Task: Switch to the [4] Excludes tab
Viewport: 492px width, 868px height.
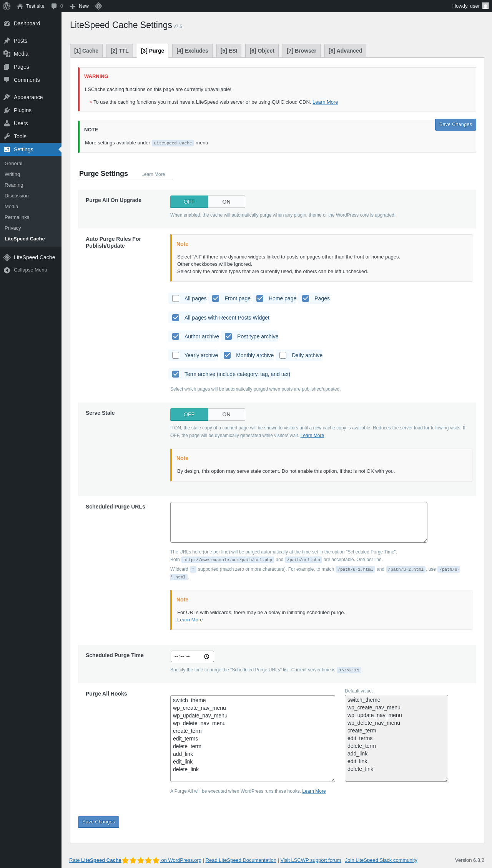Action: (x=192, y=51)
